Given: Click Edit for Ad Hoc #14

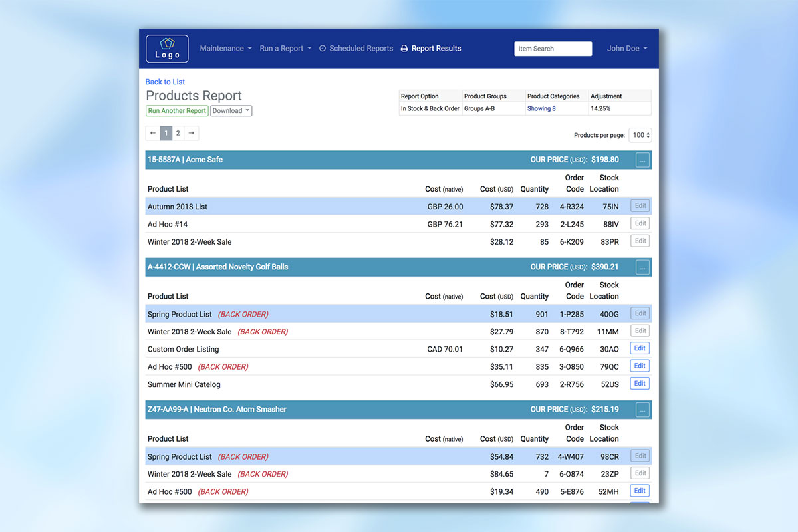Looking at the screenshot, I should 640,223.
